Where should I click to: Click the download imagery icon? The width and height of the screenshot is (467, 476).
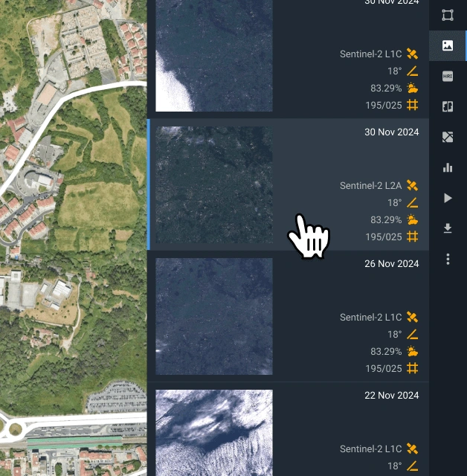coord(448,228)
